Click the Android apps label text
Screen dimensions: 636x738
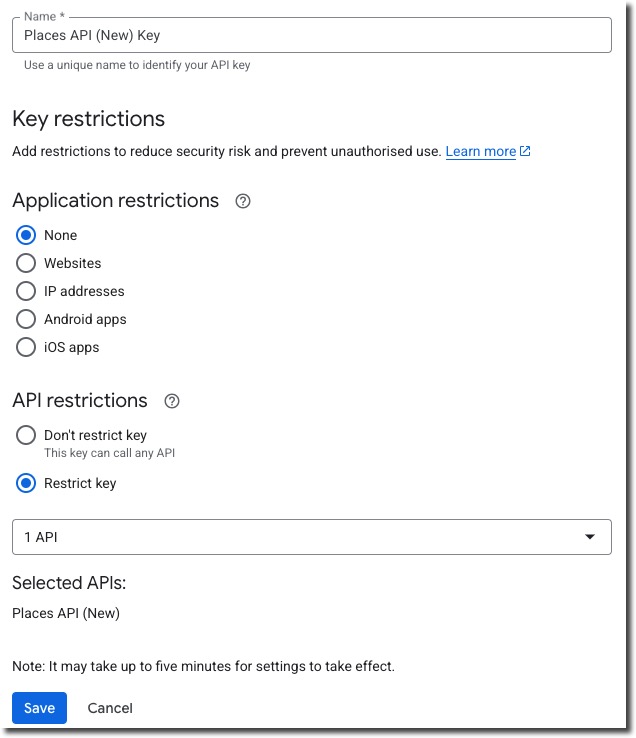pos(85,319)
